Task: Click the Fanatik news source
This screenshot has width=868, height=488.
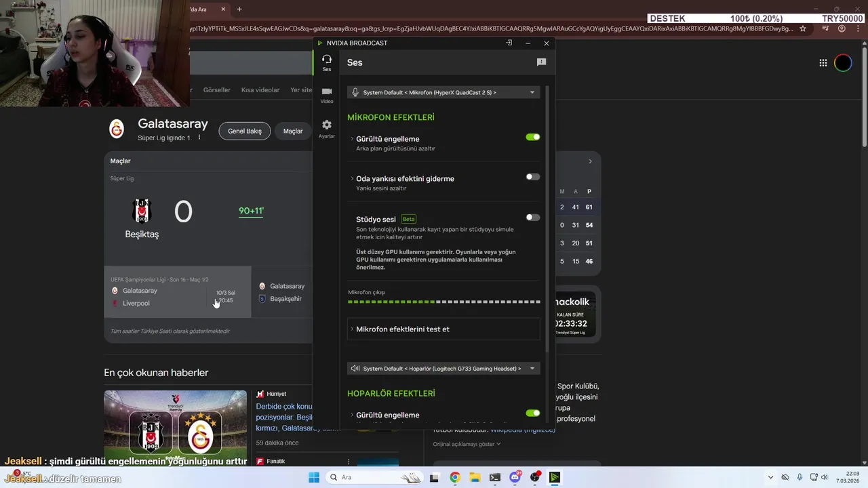Action: (271, 462)
